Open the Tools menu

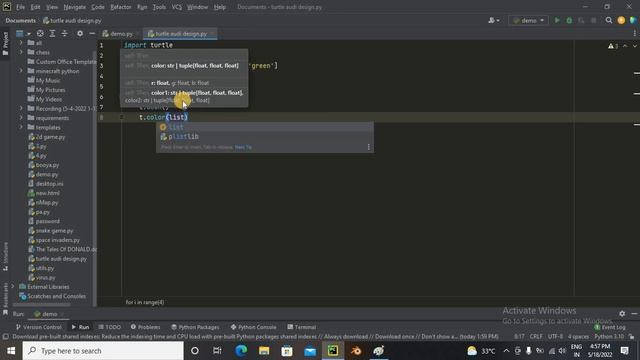159,7
